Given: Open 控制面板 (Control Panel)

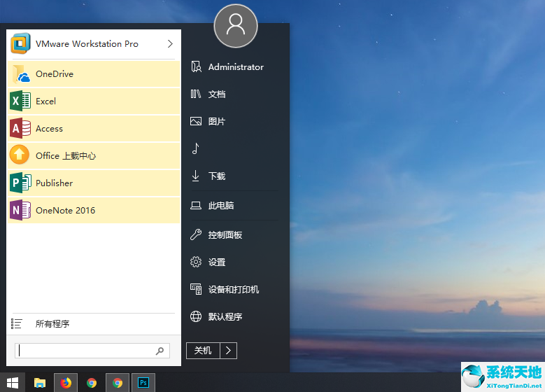Looking at the screenshot, I should pyautogui.click(x=225, y=235).
